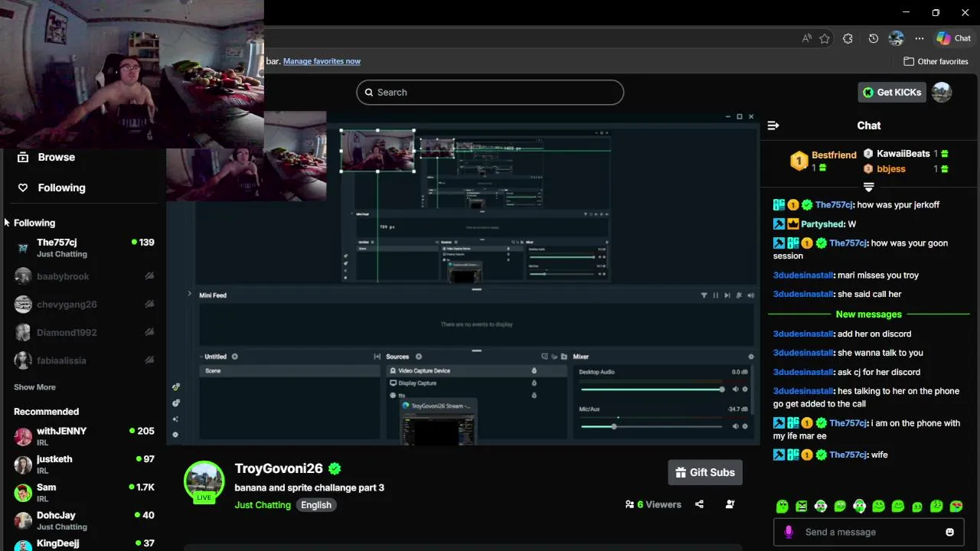The height and width of the screenshot is (551, 980).
Task: Click the Mini Feed pause icon in stream
Action: [x=715, y=295]
